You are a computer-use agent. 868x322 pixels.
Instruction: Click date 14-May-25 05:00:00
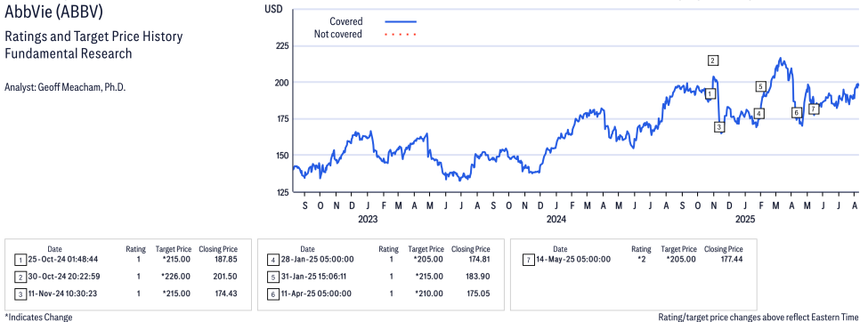pyautogui.click(x=574, y=259)
